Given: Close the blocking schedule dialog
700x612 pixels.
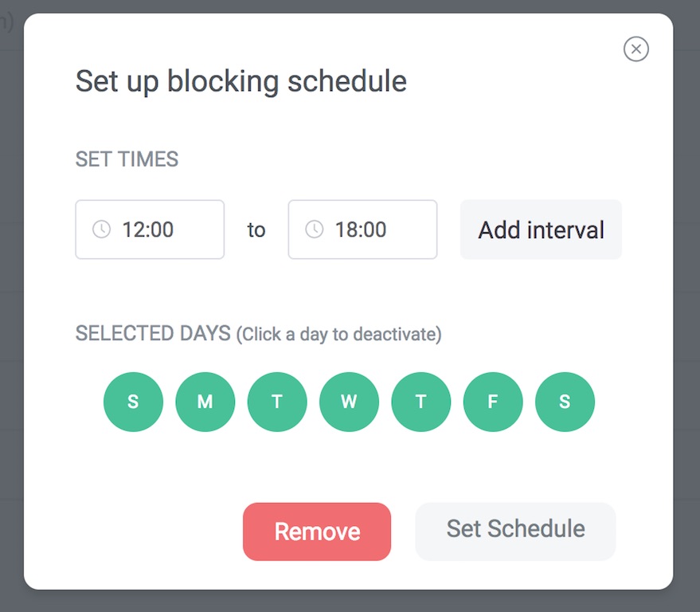Looking at the screenshot, I should (635, 49).
